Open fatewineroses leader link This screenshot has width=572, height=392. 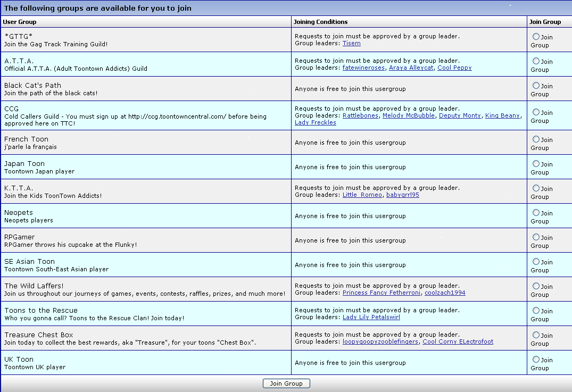pyautogui.click(x=363, y=68)
